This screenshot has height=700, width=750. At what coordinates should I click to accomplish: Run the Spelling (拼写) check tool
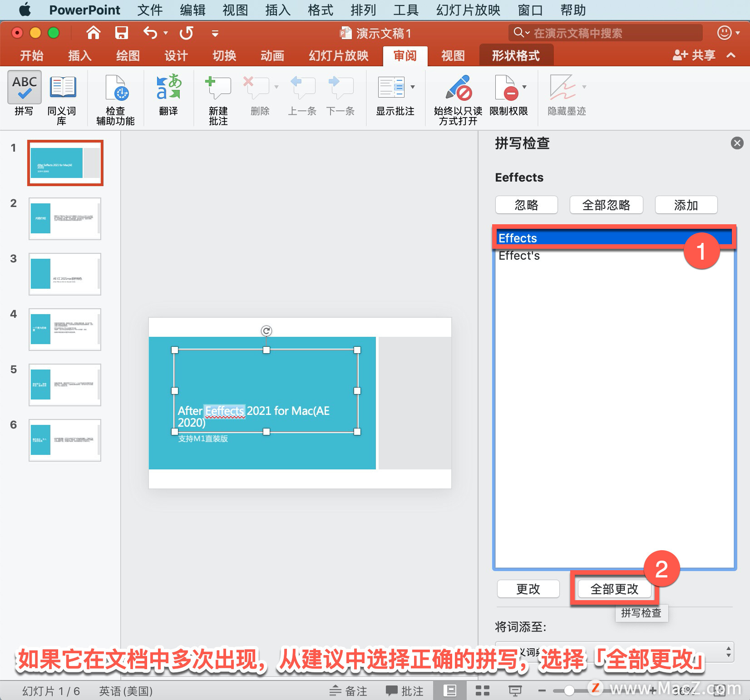[x=24, y=94]
